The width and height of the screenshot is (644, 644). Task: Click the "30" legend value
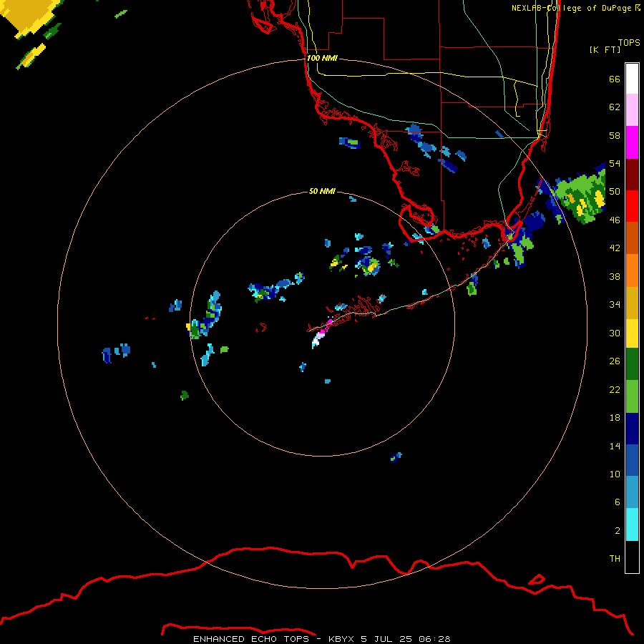(615, 333)
